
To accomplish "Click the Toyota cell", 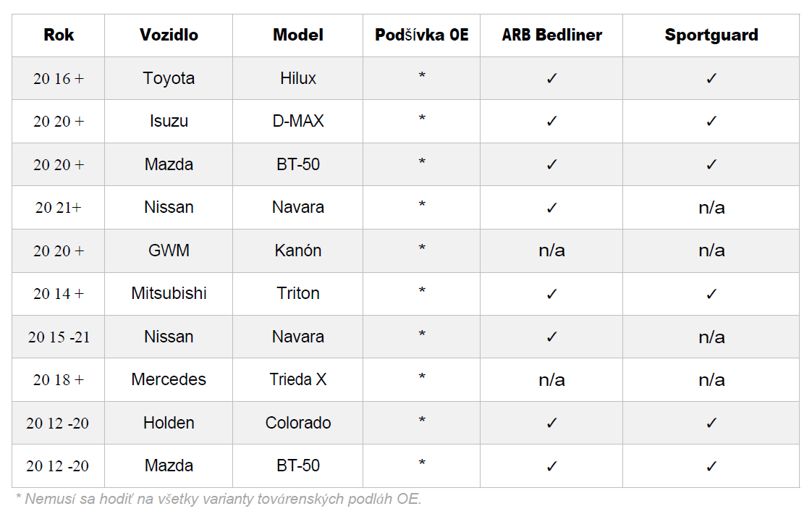I will [x=169, y=78].
